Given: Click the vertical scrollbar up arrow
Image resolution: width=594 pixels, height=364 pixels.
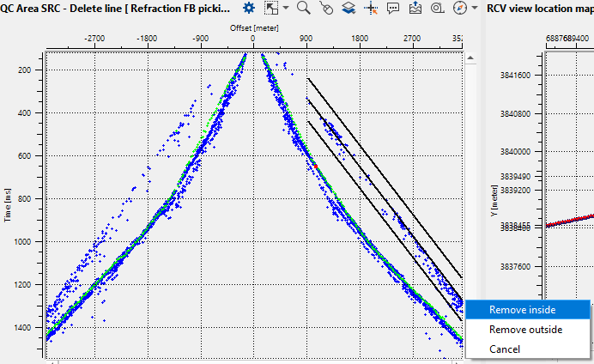Looking at the screenshot, I should coord(470,58).
